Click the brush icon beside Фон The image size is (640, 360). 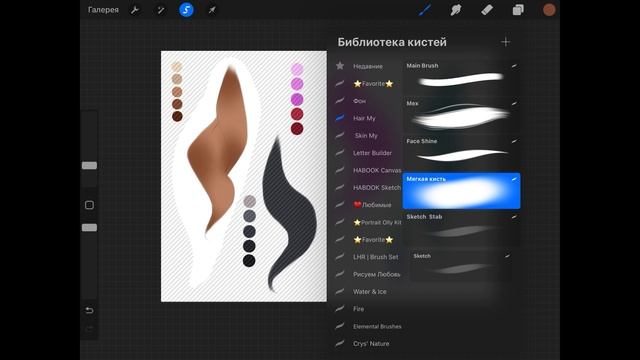pyautogui.click(x=340, y=100)
